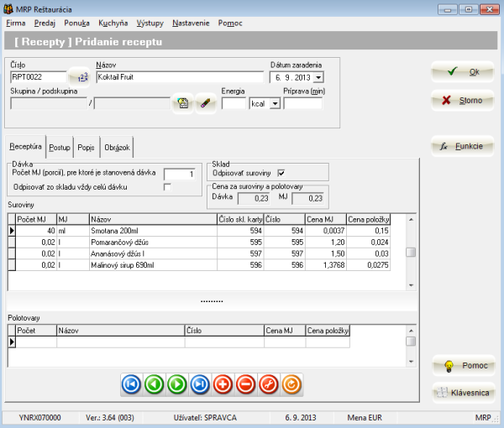Open the Klávesnica on-screen keyboard button
The image size is (504, 428).
pyautogui.click(x=464, y=393)
